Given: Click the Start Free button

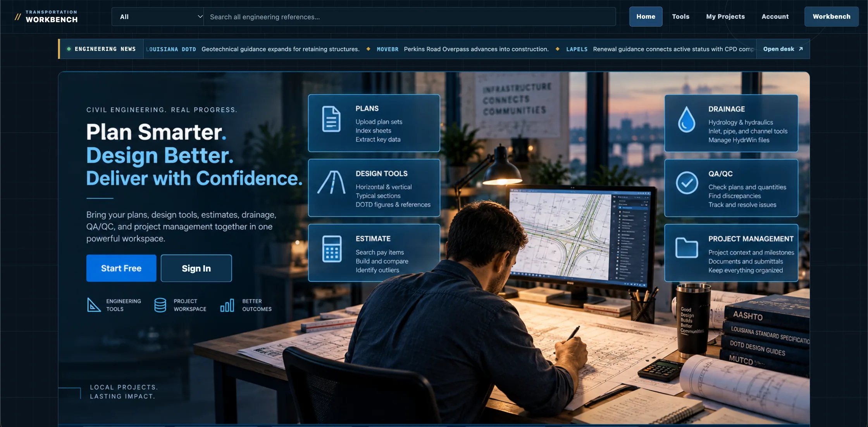Looking at the screenshot, I should 121,268.
